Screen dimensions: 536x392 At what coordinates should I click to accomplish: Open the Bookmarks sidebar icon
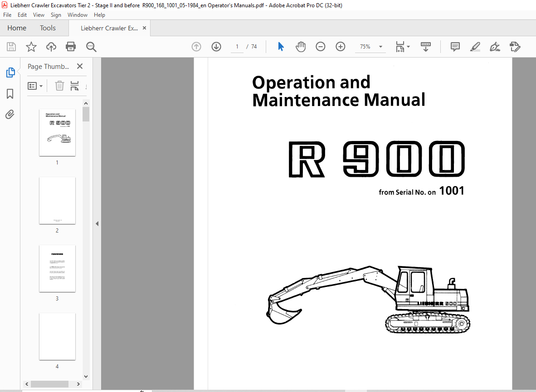coord(10,94)
